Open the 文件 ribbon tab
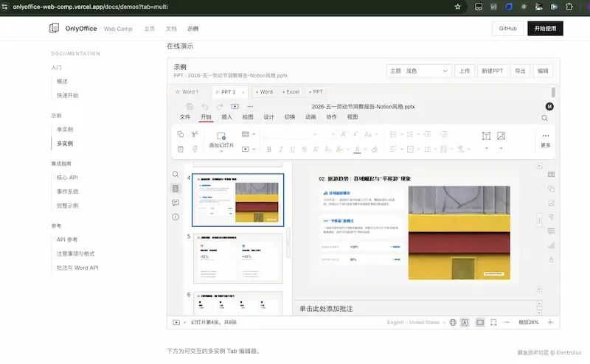 [x=185, y=117]
